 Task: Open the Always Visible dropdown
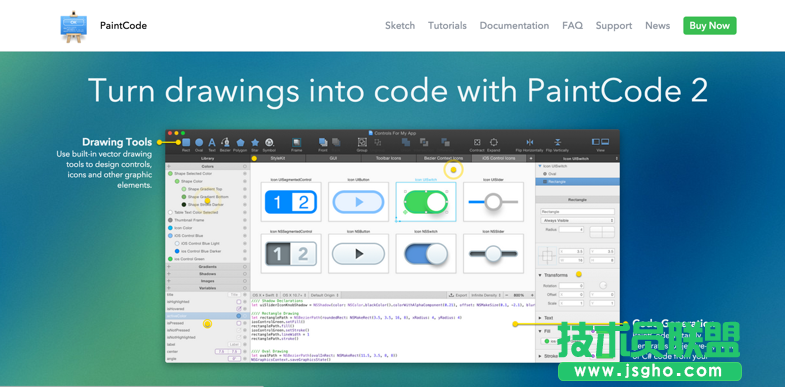577,220
